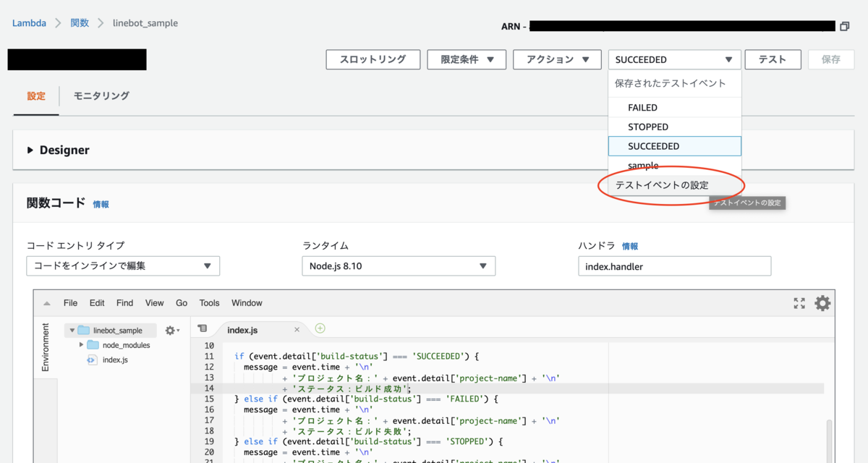Switch to the モニタリング tab
Image resolution: width=868 pixels, height=463 pixels.
click(101, 95)
